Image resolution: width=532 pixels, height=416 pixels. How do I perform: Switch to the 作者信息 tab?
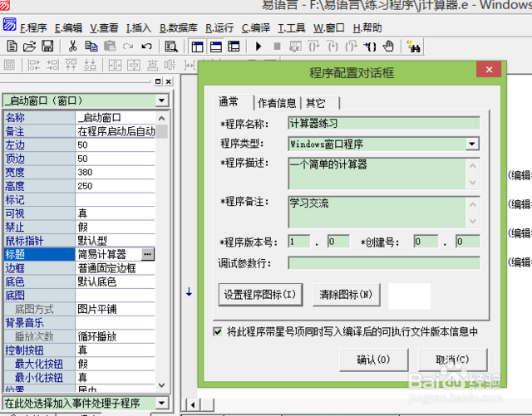click(277, 103)
